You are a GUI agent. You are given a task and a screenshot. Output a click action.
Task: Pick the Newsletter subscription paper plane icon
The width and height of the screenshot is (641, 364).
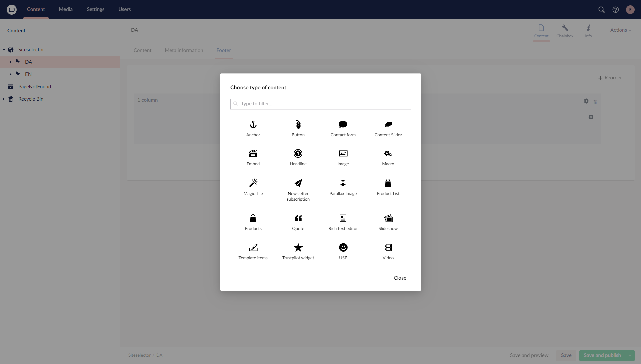point(298,183)
